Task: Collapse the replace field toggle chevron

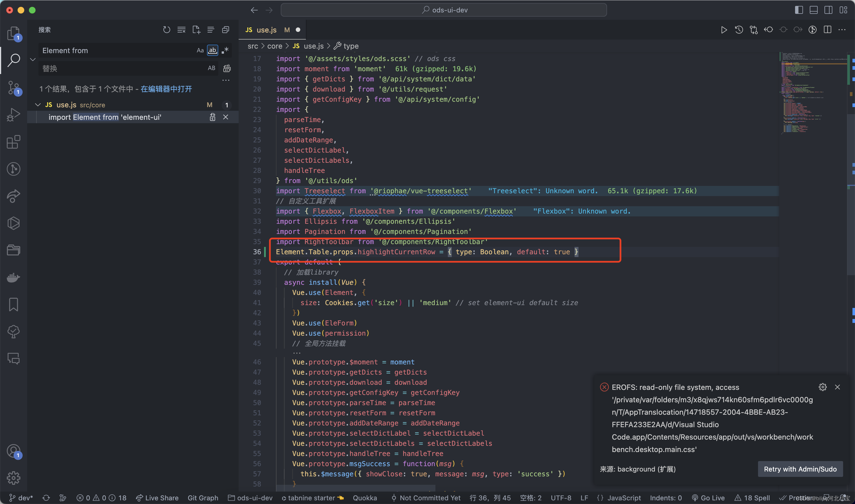Action: (x=33, y=59)
